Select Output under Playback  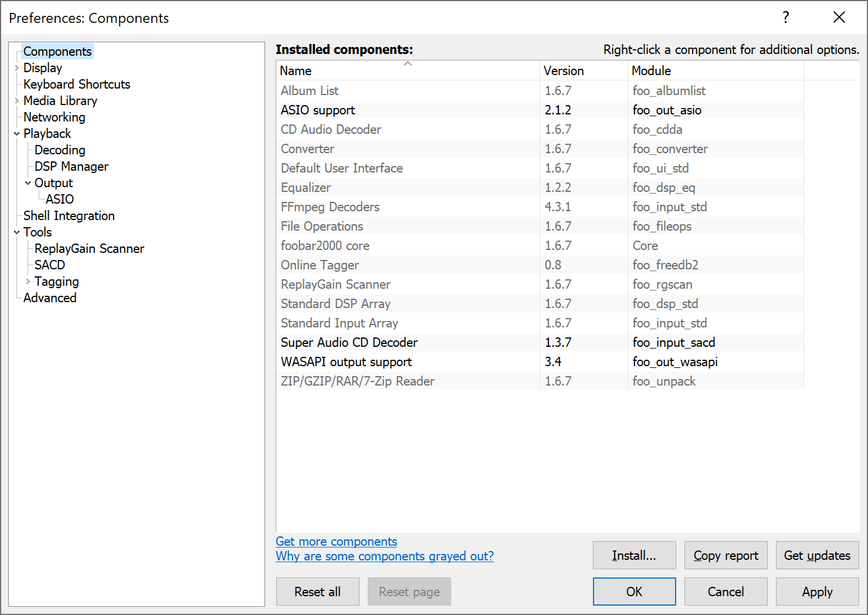[x=53, y=183]
